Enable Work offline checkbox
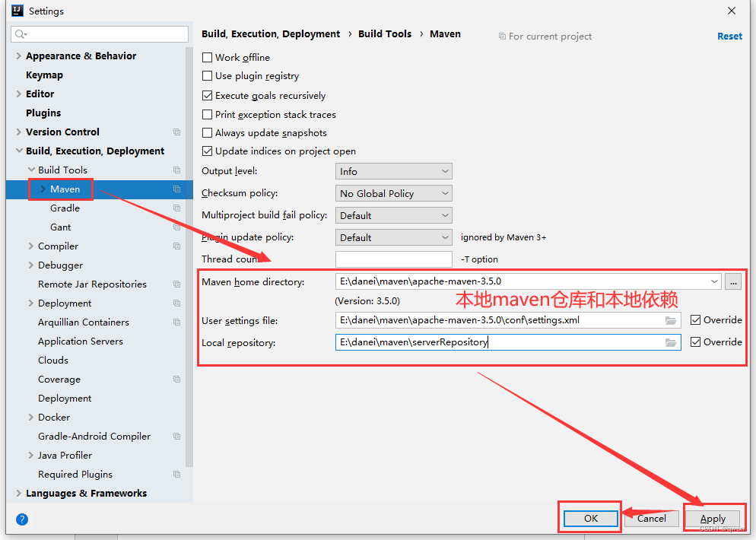 pos(208,57)
